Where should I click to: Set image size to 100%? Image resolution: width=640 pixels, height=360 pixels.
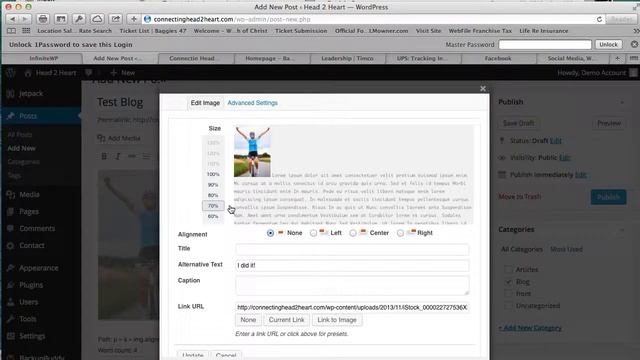pos(213,174)
